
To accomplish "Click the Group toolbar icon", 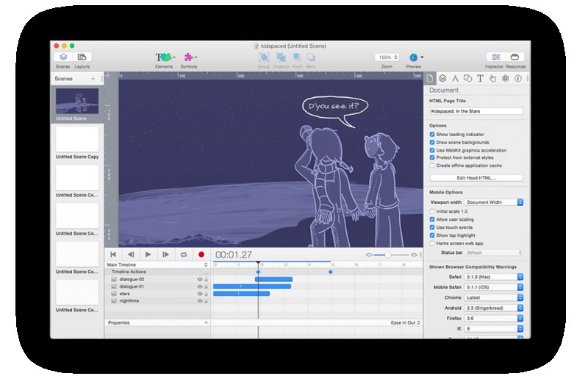I will point(264,57).
